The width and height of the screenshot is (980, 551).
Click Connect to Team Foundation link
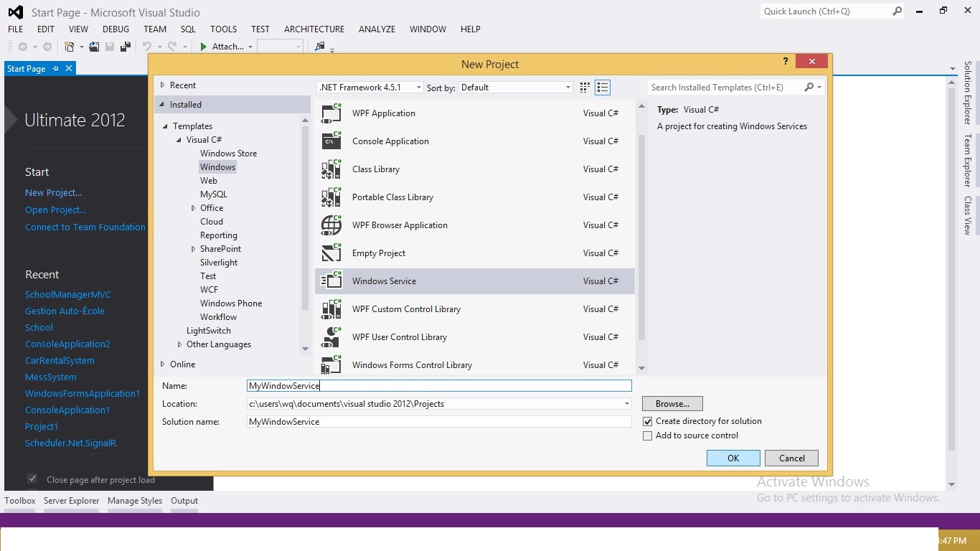coord(85,227)
